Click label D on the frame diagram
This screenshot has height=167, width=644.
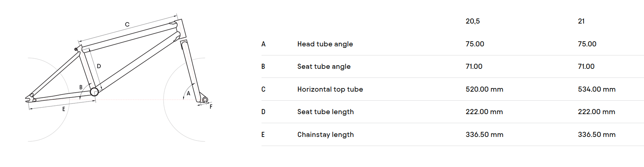tap(99, 66)
